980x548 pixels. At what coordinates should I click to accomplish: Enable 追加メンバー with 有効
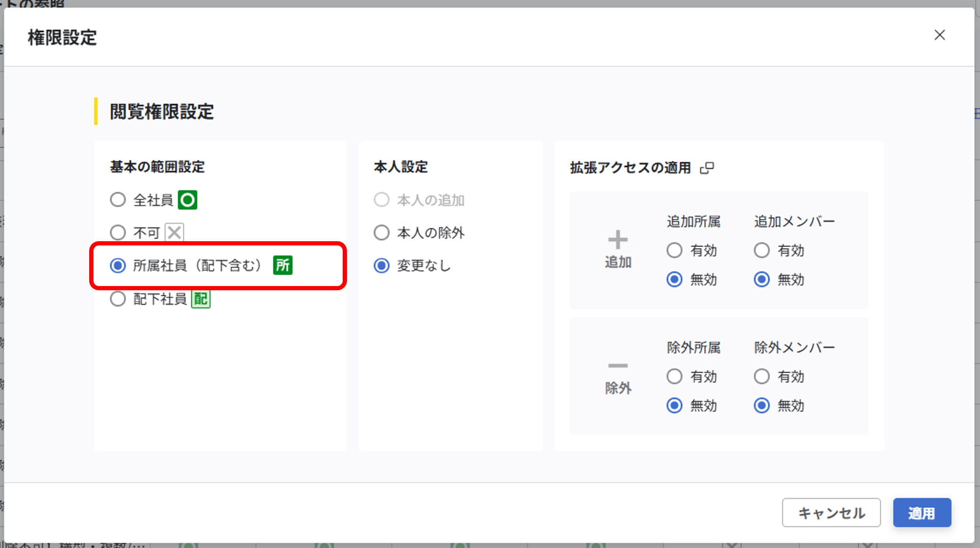[761, 250]
